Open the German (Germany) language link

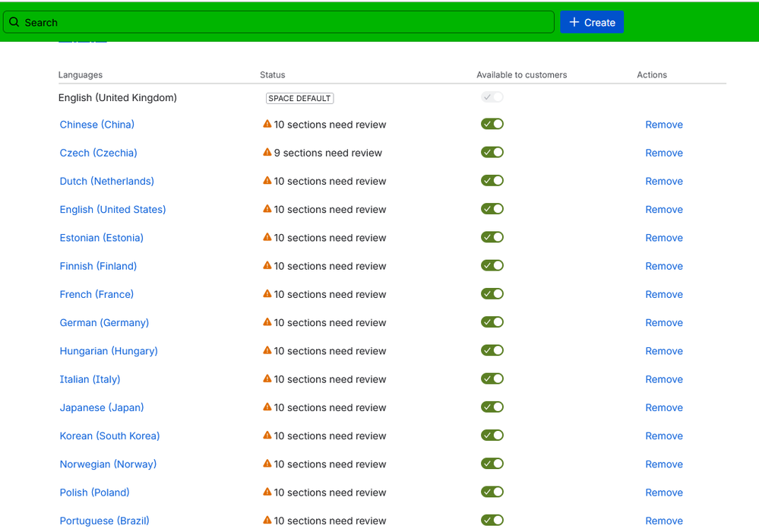point(104,323)
